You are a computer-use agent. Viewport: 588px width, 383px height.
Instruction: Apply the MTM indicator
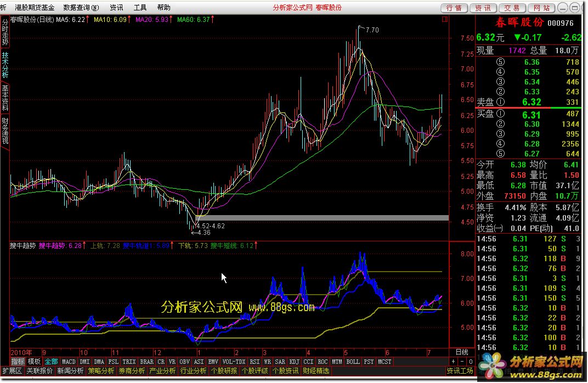337,362
